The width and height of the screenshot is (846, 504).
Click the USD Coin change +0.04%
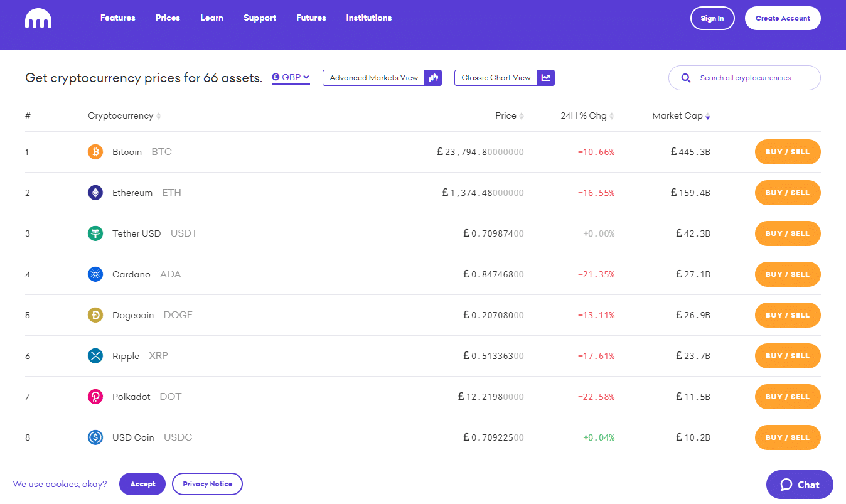599,437
